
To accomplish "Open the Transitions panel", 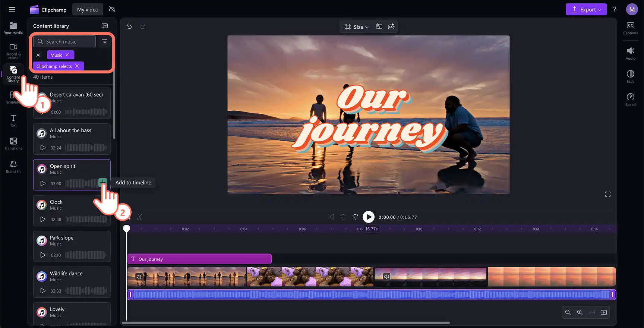I will (x=13, y=143).
